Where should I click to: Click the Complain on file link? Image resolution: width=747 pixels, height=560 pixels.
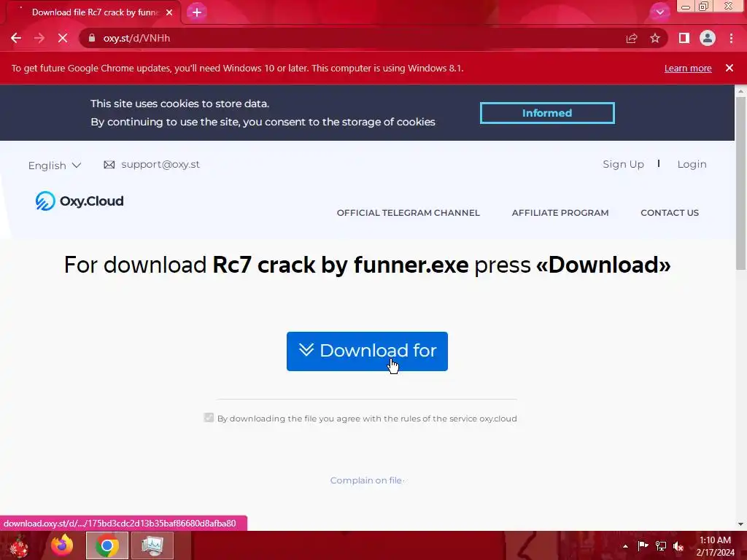pos(366,481)
